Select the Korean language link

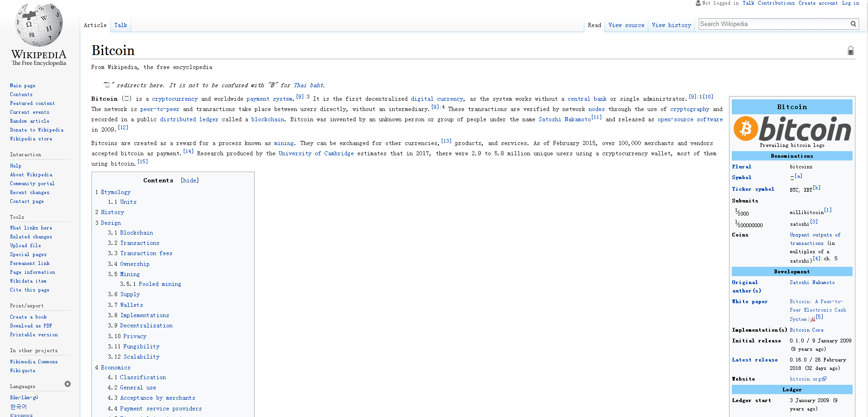point(18,407)
